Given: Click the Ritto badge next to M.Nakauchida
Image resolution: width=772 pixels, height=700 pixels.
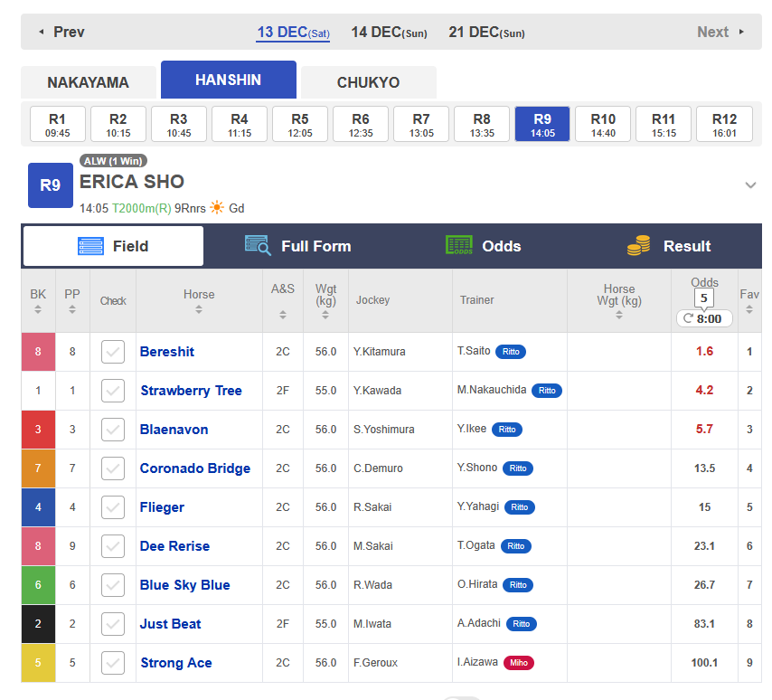Looking at the screenshot, I should [x=547, y=390].
